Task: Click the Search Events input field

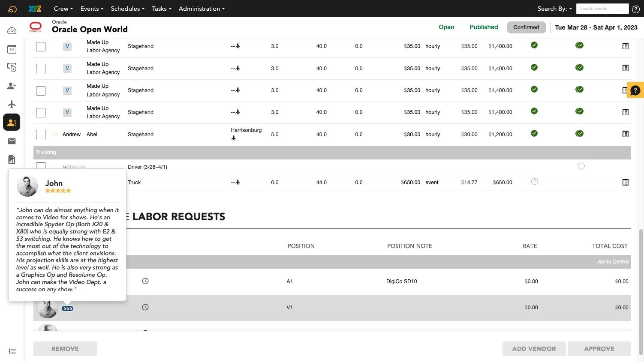Action: point(602,9)
